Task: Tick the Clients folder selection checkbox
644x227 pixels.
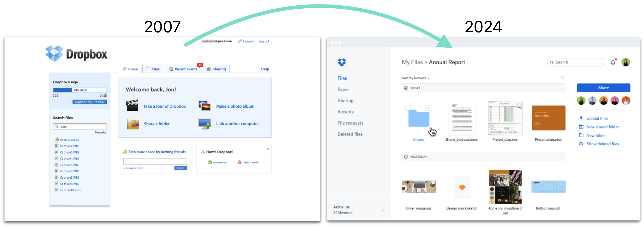Action: coord(408,108)
